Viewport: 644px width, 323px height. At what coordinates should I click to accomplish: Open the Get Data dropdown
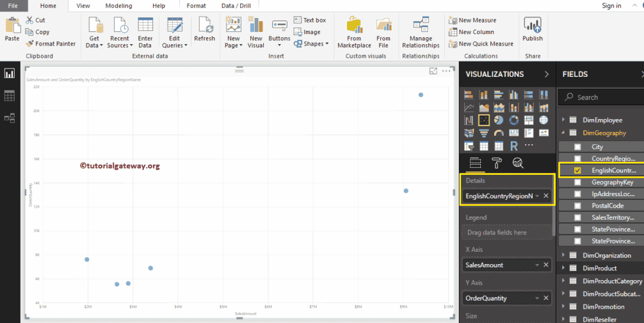95,42
